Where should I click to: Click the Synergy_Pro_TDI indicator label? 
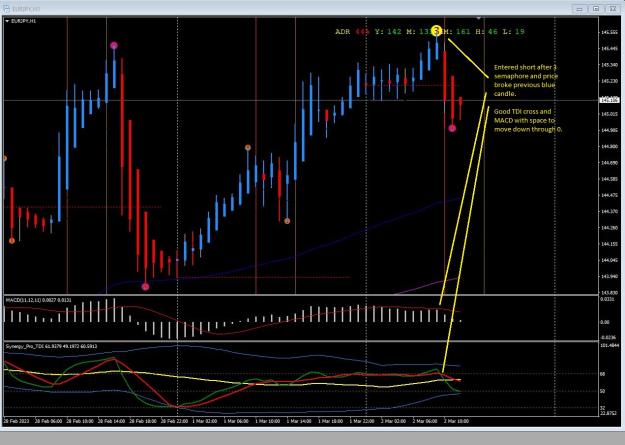(51, 347)
